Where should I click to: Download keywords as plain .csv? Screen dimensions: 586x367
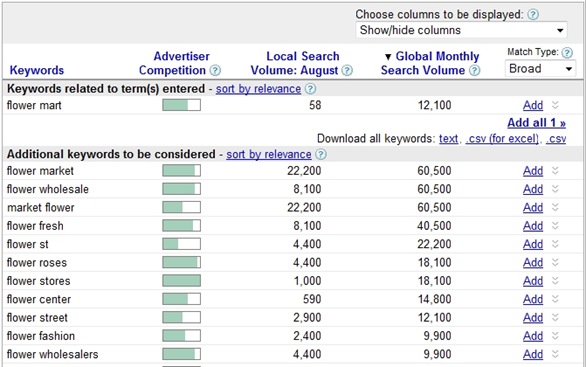pos(556,139)
